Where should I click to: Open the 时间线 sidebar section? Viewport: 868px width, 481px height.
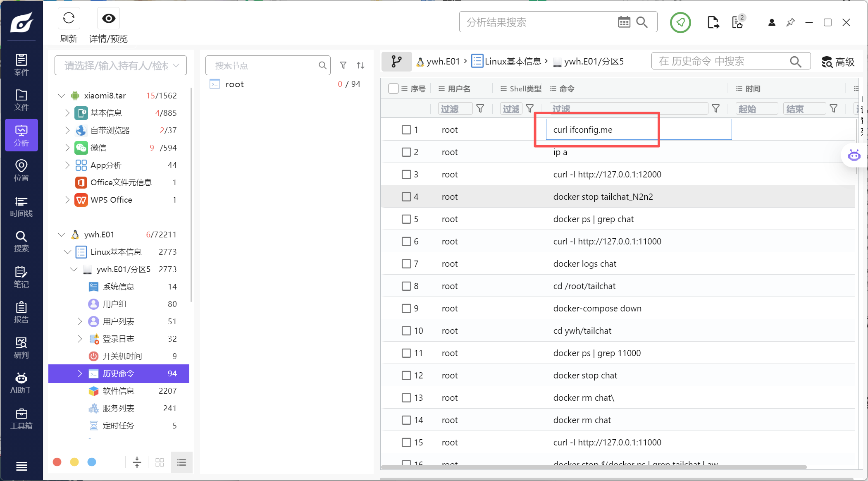(x=21, y=206)
